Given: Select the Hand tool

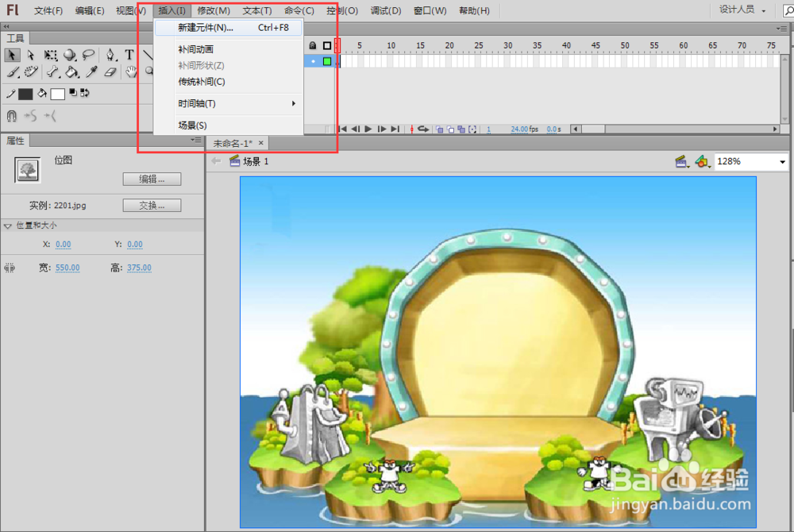Looking at the screenshot, I should pos(131,72).
